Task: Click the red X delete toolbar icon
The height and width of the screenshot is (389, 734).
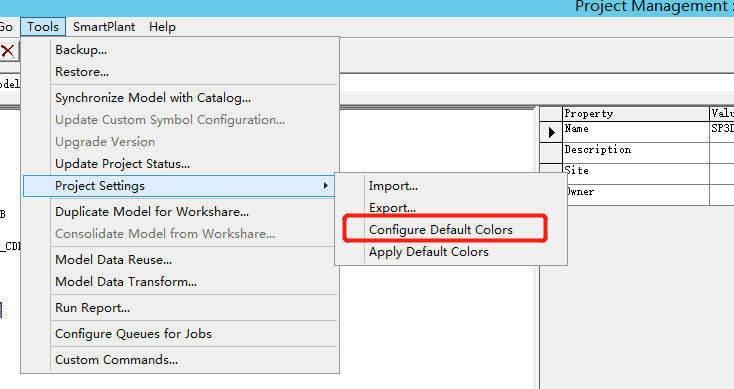Action: click(8, 51)
